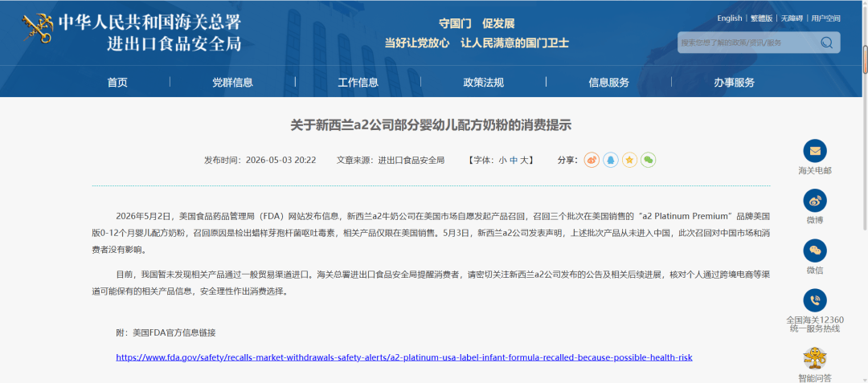Image resolution: width=868 pixels, height=383 pixels.
Task: Click the 进出口食品安全局 header subtitle
Action: [174, 43]
